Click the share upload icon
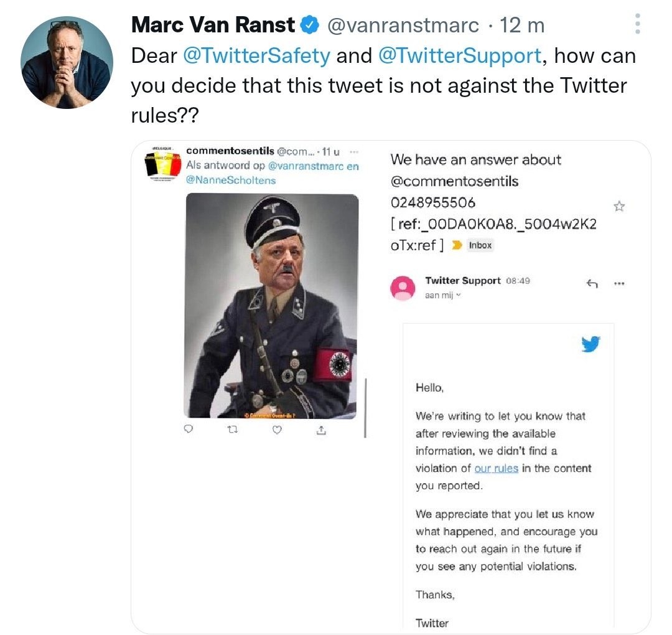The height and width of the screenshot is (635, 672). point(321,430)
